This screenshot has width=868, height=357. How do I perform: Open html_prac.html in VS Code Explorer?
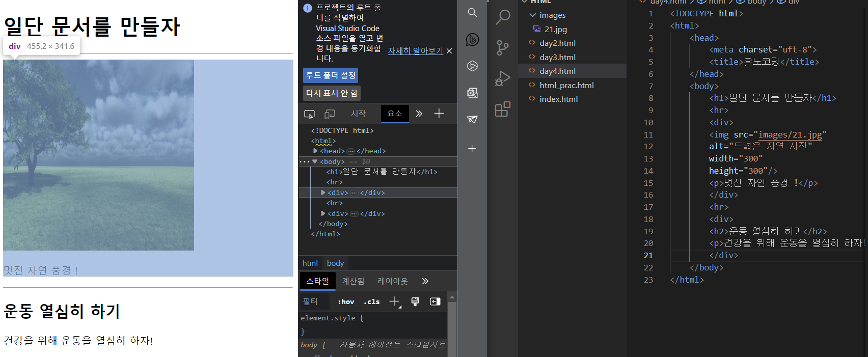click(566, 86)
